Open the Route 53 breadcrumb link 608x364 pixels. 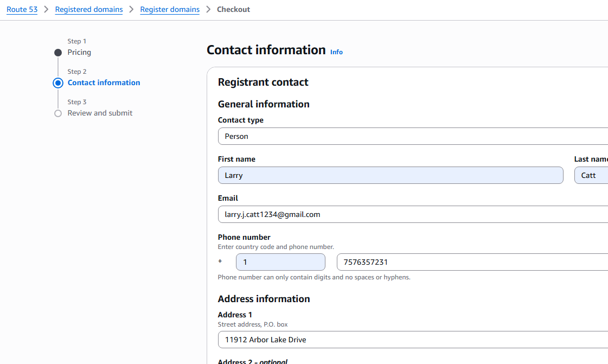[x=22, y=9]
